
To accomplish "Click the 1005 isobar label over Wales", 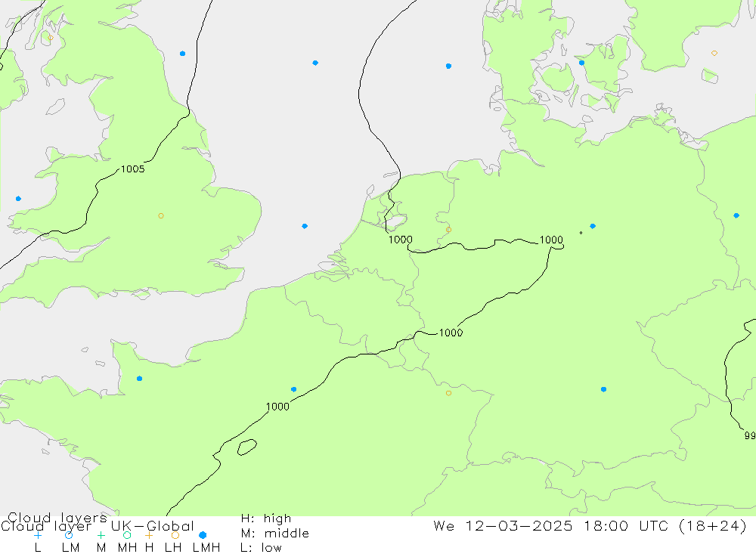I will tap(132, 169).
